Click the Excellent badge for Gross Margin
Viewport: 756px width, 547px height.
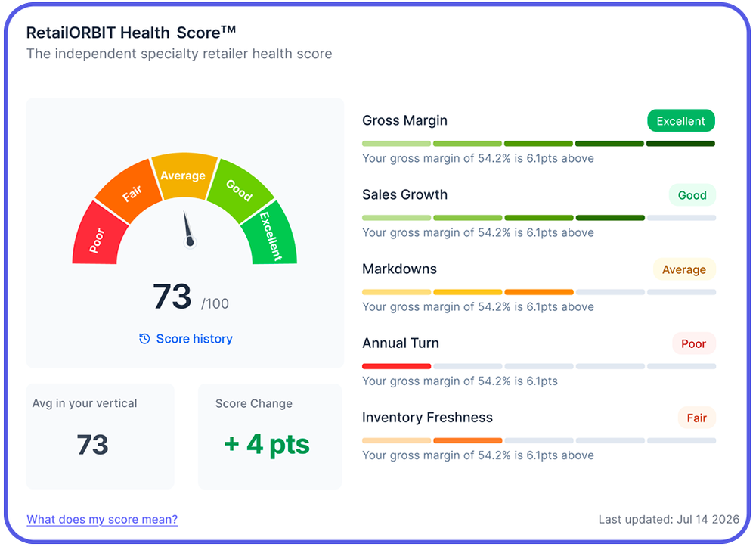(681, 120)
